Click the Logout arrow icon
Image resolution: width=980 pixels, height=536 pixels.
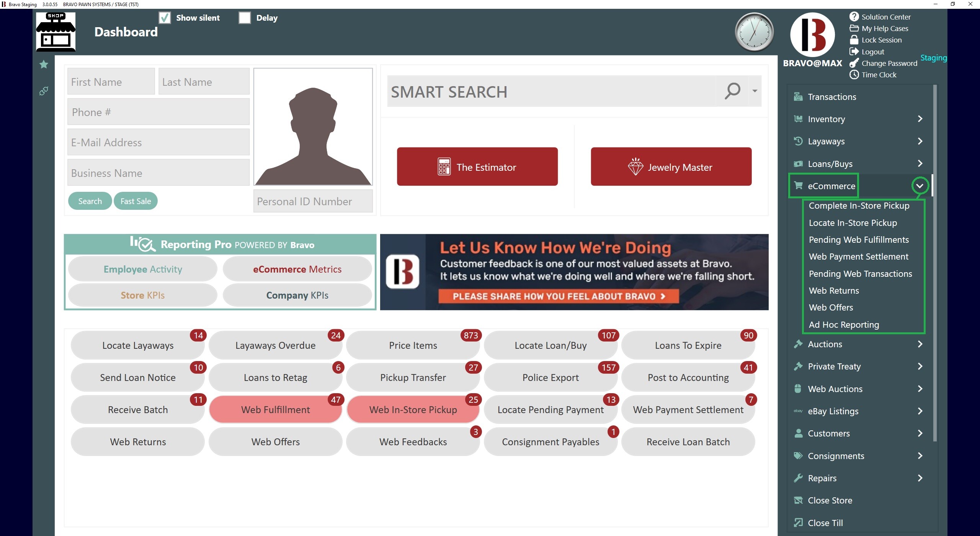(x=854, y=51)
